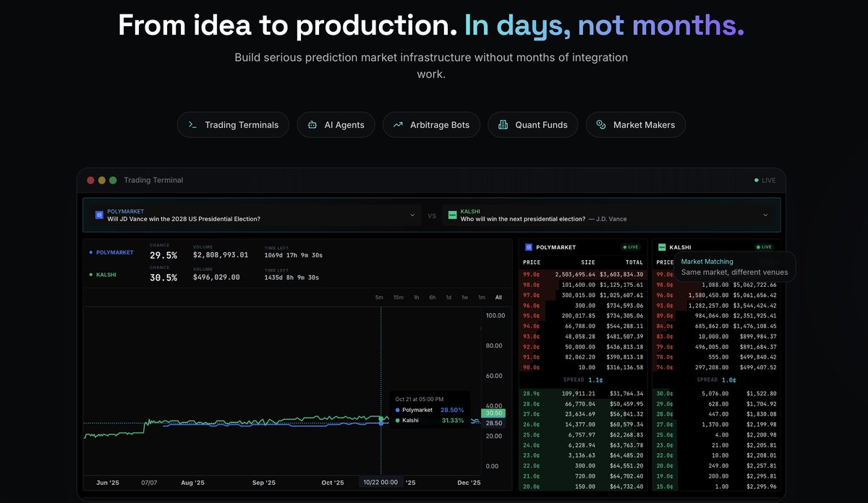Select the 1d timeframe
Image resolution: width=868 pixels, height=503 pixels.
point(448,298)
